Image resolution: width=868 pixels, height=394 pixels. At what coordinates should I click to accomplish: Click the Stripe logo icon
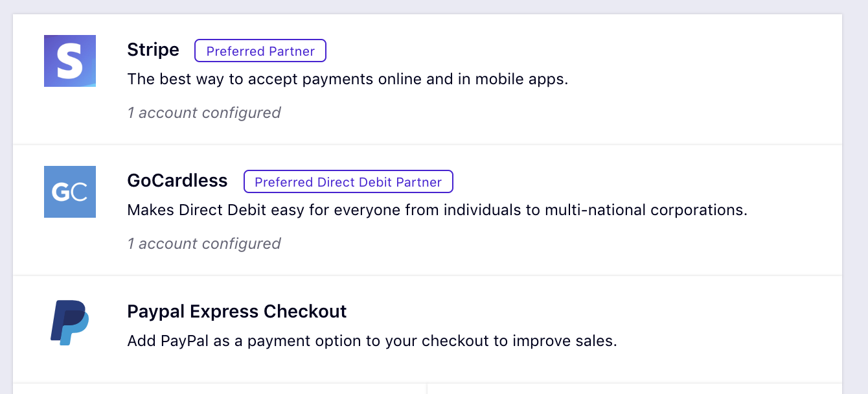click(70, 61)
